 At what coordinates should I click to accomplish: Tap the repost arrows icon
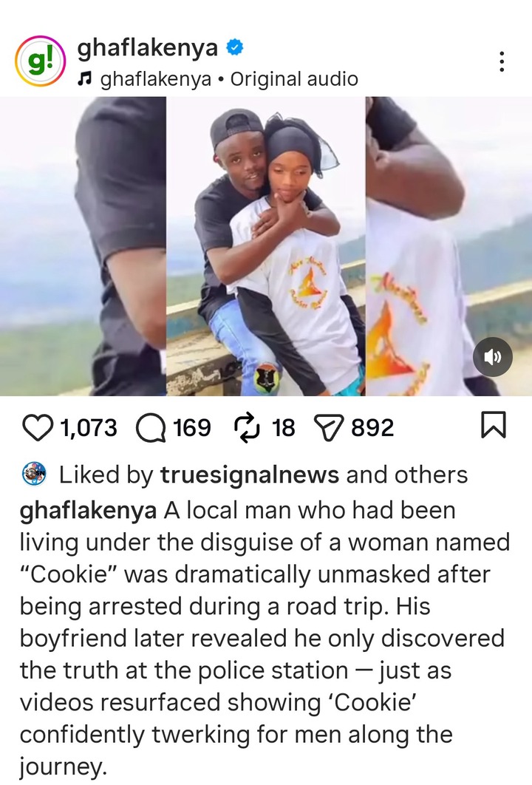[x=246, y=429]
